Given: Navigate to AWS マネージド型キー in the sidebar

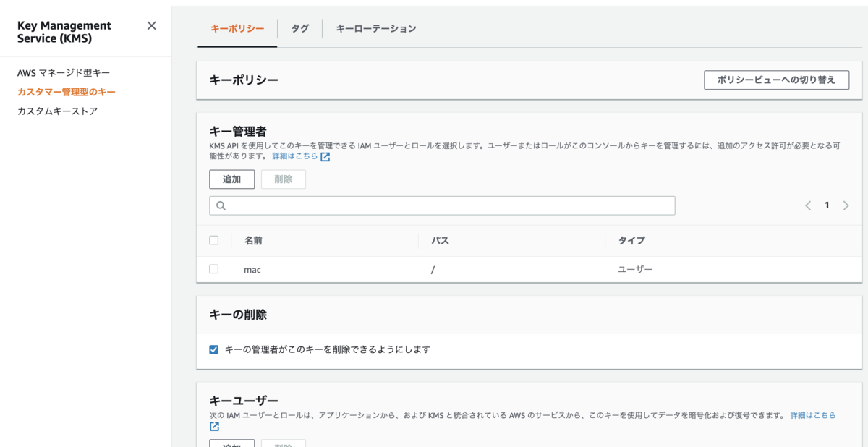Looking at the screenshot, I should point(64,72).
